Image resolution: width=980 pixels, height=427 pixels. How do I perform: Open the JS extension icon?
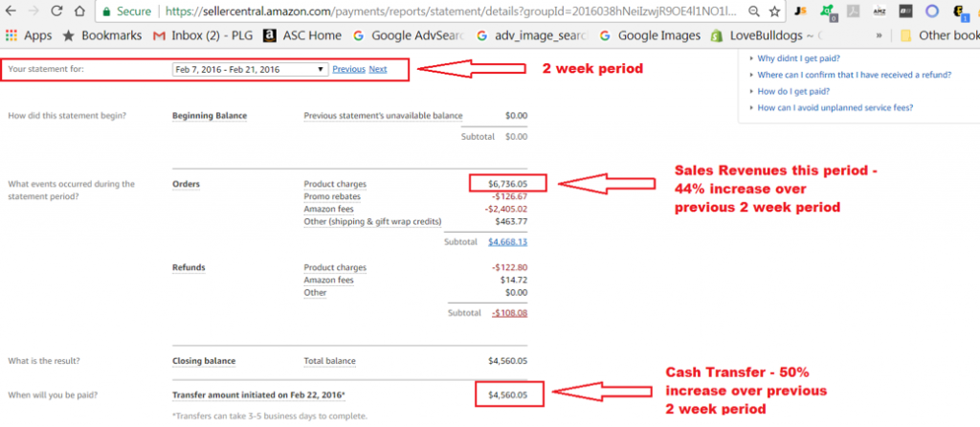pyautogui.click(x=800, y=12)
